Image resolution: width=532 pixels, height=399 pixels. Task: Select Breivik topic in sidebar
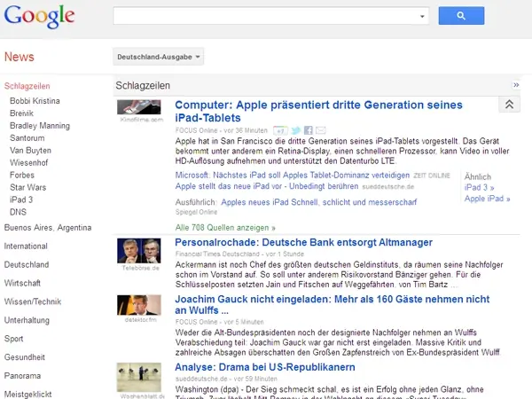coord(21,113)
